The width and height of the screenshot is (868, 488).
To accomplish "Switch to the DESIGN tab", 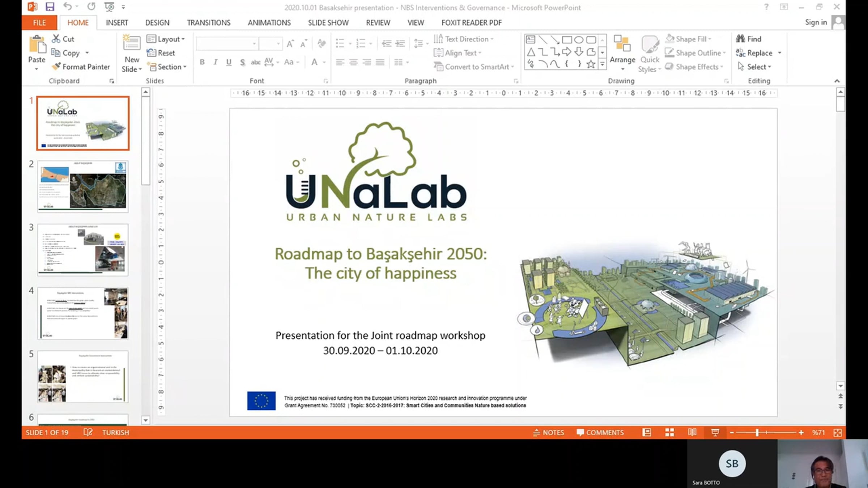I will (157, 22).
